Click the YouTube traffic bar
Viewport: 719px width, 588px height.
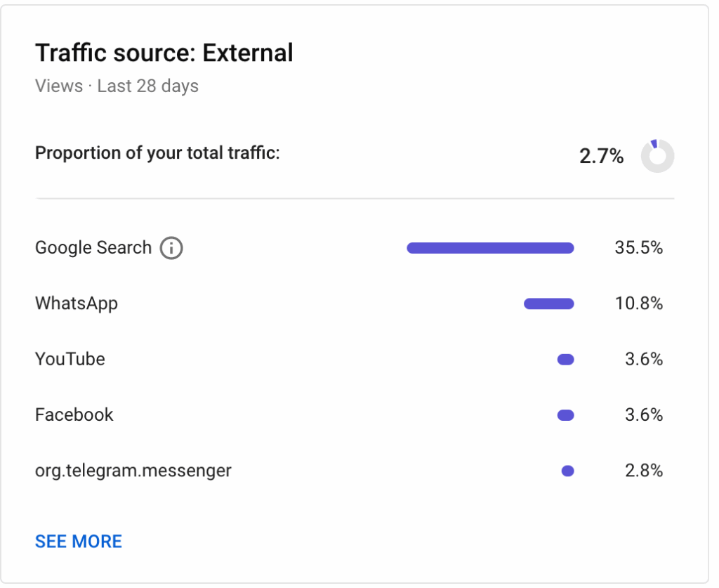[x=565, y=360]
